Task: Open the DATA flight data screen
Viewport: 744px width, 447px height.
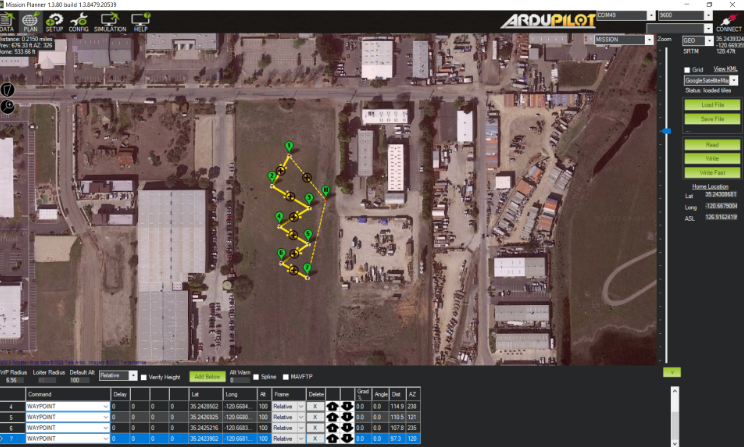Action: pyautogui.click(x=7, y=22)
